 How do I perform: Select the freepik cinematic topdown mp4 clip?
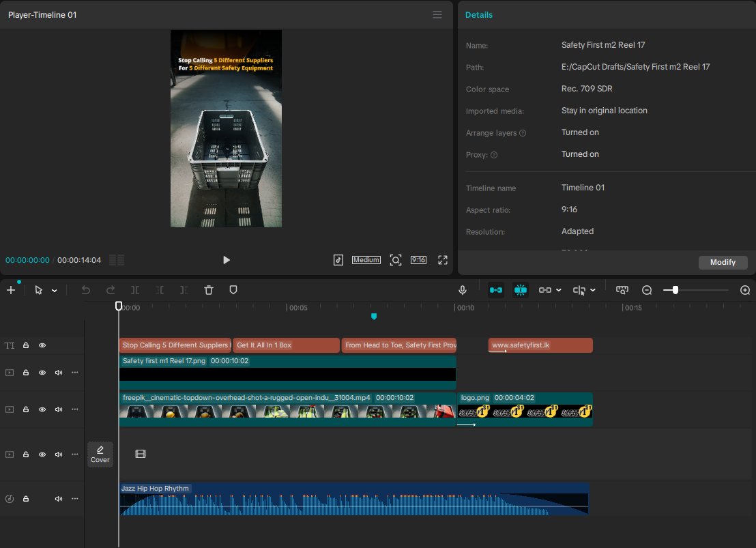(x=287, y=409)
